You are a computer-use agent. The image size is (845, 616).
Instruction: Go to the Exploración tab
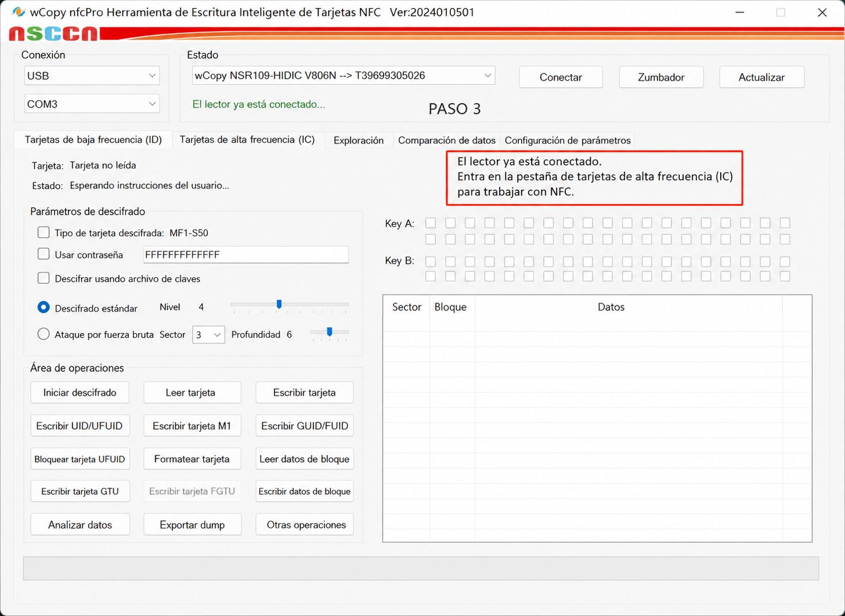pos(358,140)
